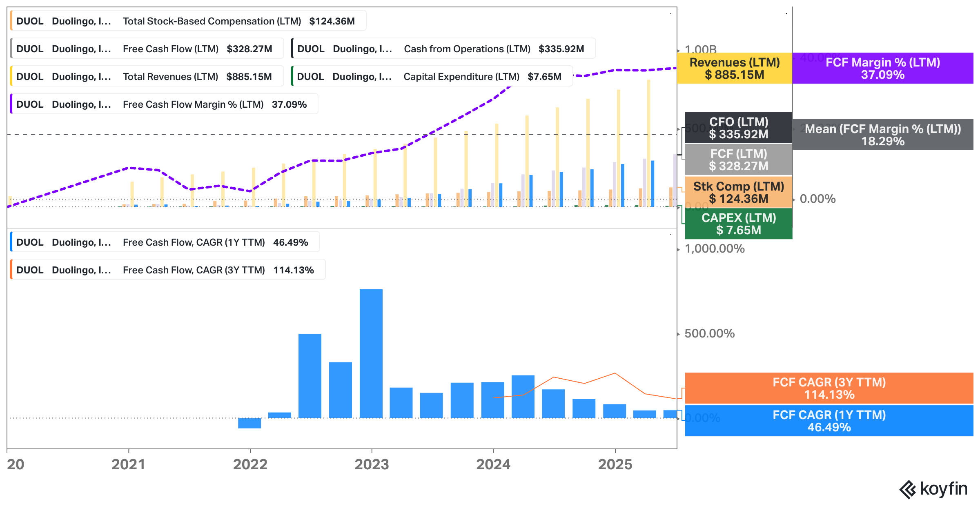This screenshot has height=506, width=980.
Task: Click the dark CFO (LTM) value label
Action: (x=738, y=128)
